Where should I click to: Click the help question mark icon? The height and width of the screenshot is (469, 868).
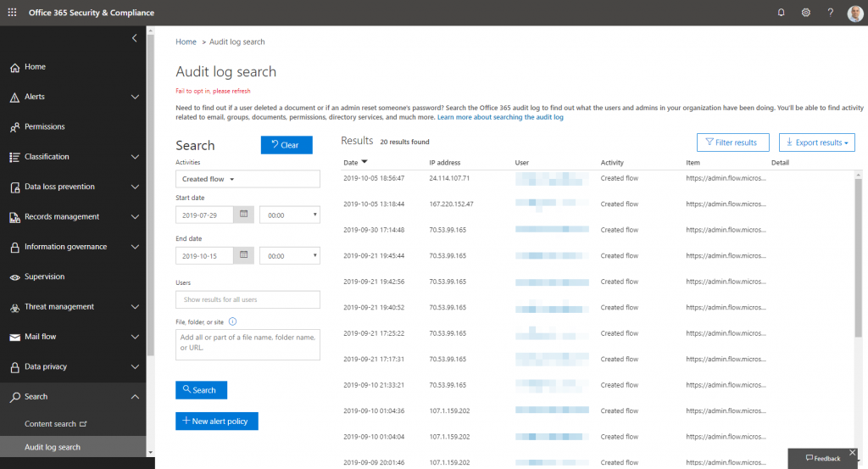(x=830, y=12)
